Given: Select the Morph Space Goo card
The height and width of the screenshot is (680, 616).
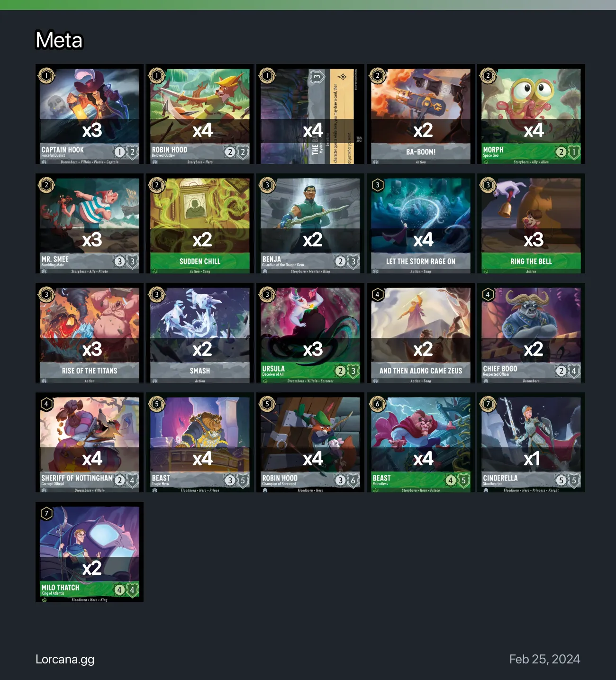Looking at the screenshot, I should point(531,114).
